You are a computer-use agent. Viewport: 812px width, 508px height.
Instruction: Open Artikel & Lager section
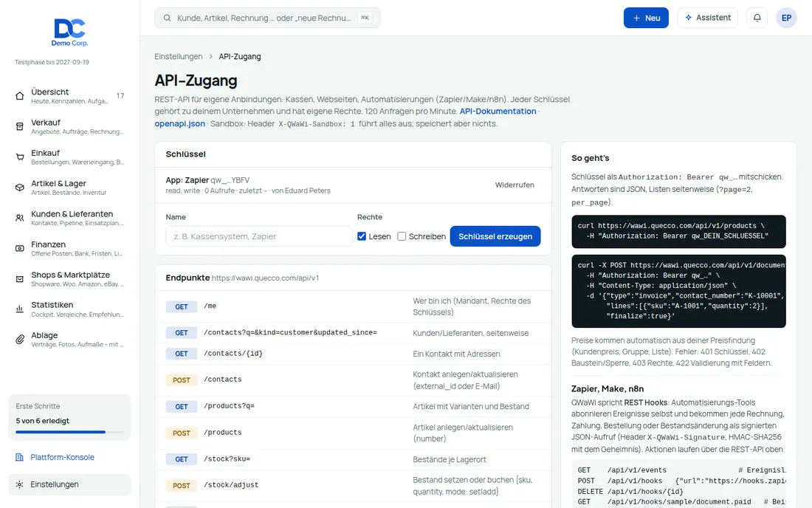(x=70, y=188)
